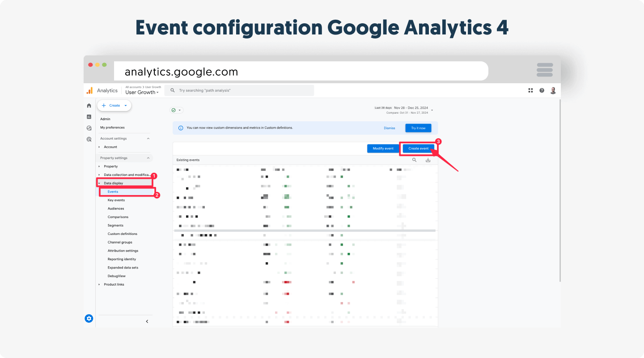Image resolution: width=644 pixels, height=358 pixels.
Task: Select Key events in the sidebar
Action: [x=116, y=200]
